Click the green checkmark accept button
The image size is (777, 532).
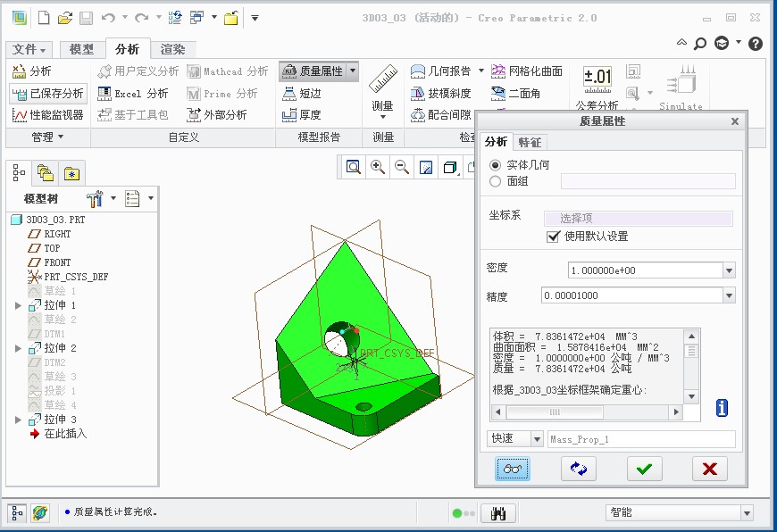click(644, 469)
